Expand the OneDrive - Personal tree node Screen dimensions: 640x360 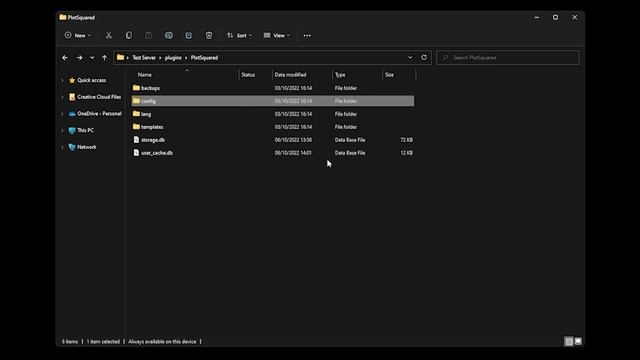click(62, 114)
